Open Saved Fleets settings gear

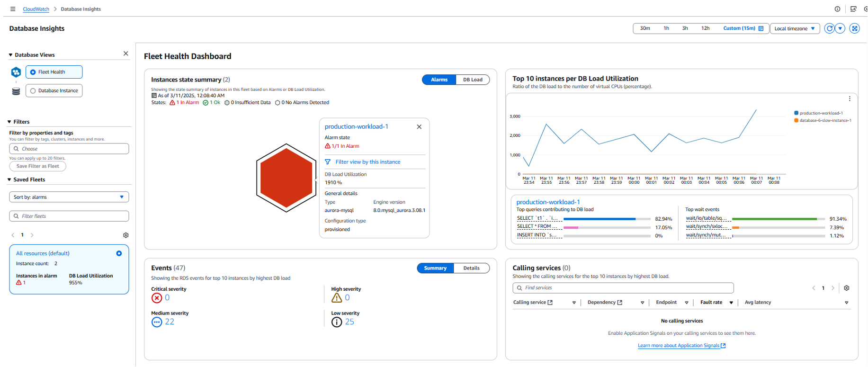[126, 235]
